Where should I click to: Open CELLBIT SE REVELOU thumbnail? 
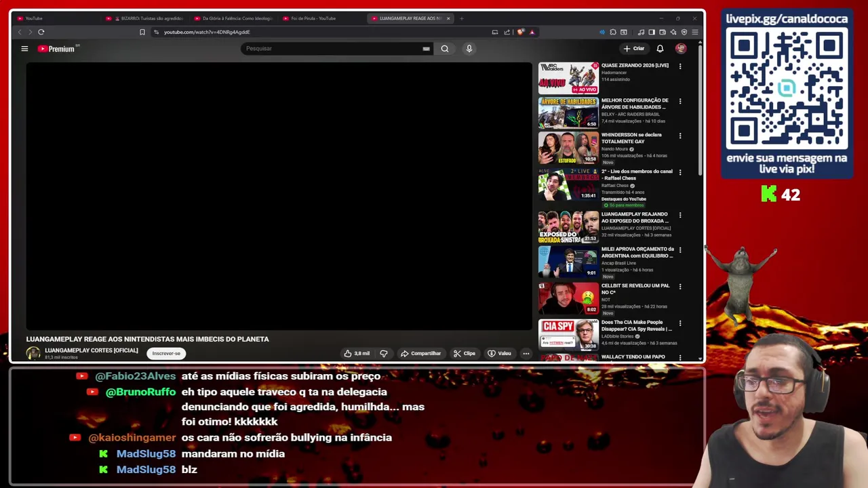(x=568, y=298)
